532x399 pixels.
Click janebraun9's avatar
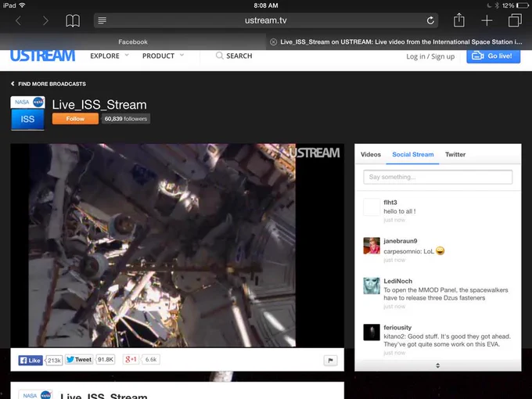pyautogui.click(x=372, y=246)
